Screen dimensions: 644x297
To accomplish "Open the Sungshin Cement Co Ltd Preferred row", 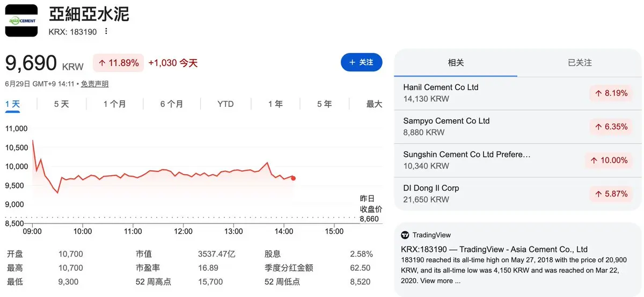I will click(517, 160).
